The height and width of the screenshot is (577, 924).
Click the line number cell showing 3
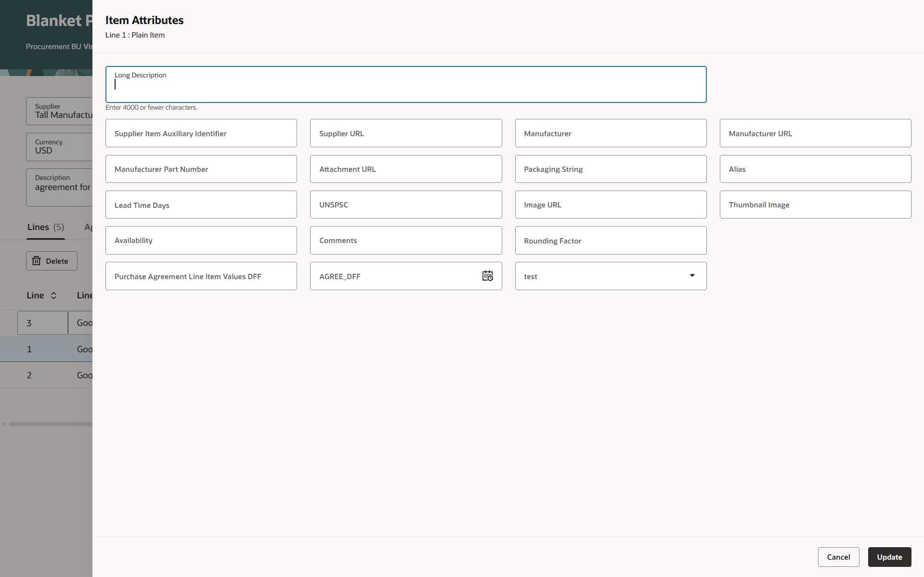(42, 323)
